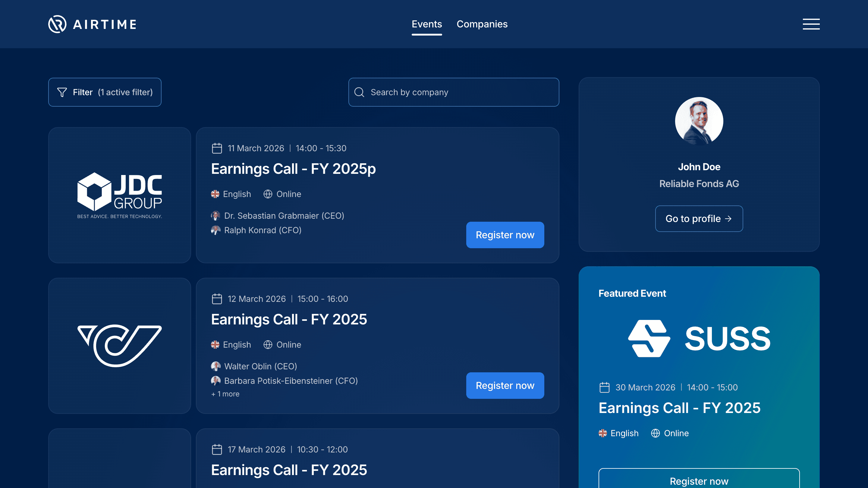Click the Online globe icon on the featured event

coord(656,433)
